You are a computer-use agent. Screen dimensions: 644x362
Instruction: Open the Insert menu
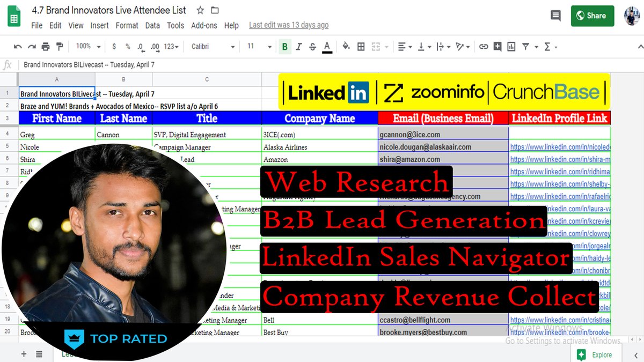pyautogui.click(x=100, y=25)
